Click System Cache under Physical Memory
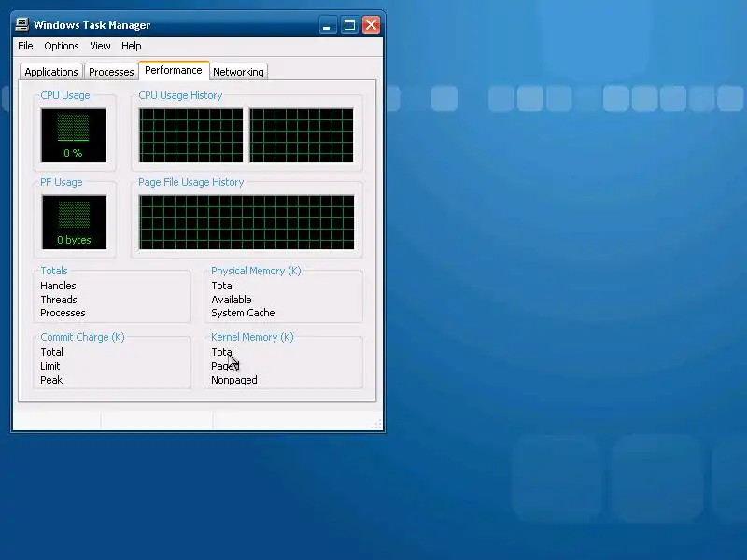The image size is (747, 560). 243,313
